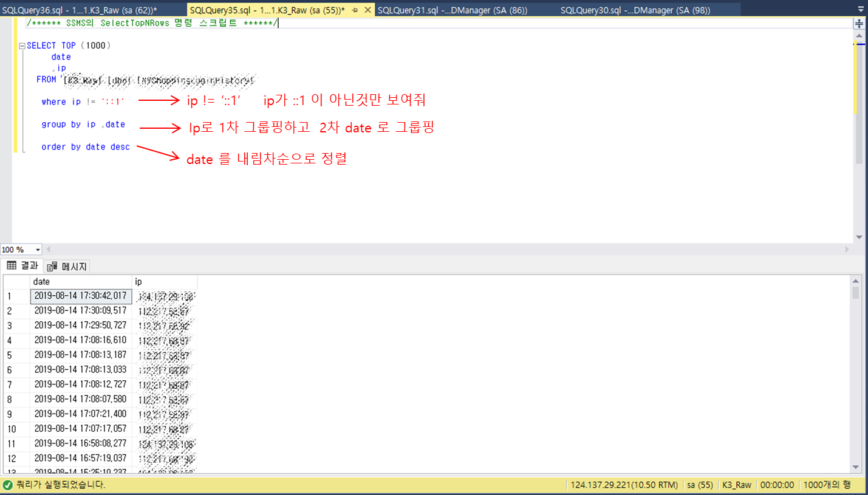Click the messages icon on the 메시지 tab
The width and height of the screenshot is (868, 495).
coord(53,266)
